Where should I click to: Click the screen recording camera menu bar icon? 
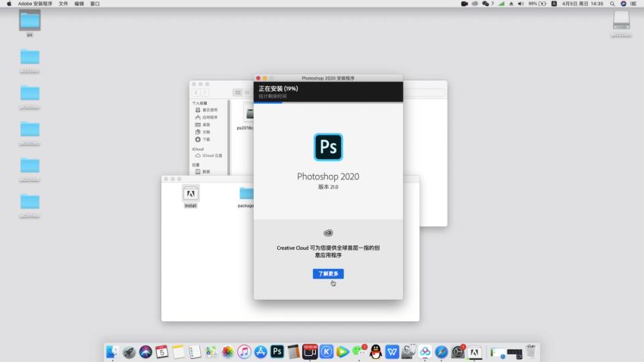click(x=464, y=4)
